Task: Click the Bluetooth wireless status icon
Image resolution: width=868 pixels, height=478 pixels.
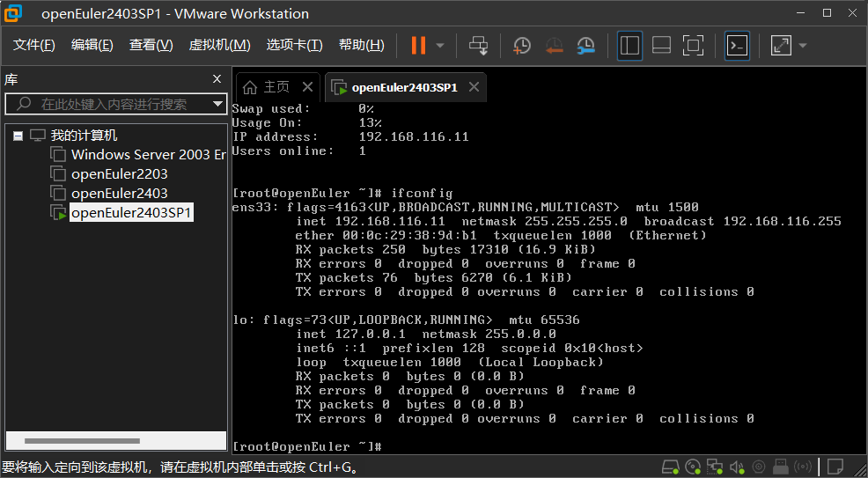Action: (x=802, y=467)
